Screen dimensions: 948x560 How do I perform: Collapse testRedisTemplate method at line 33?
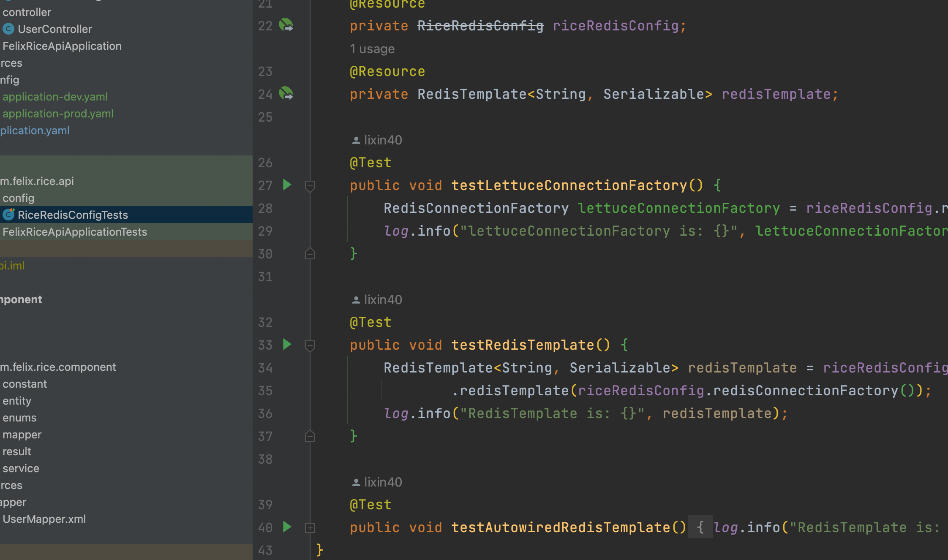tap(310, 345)
